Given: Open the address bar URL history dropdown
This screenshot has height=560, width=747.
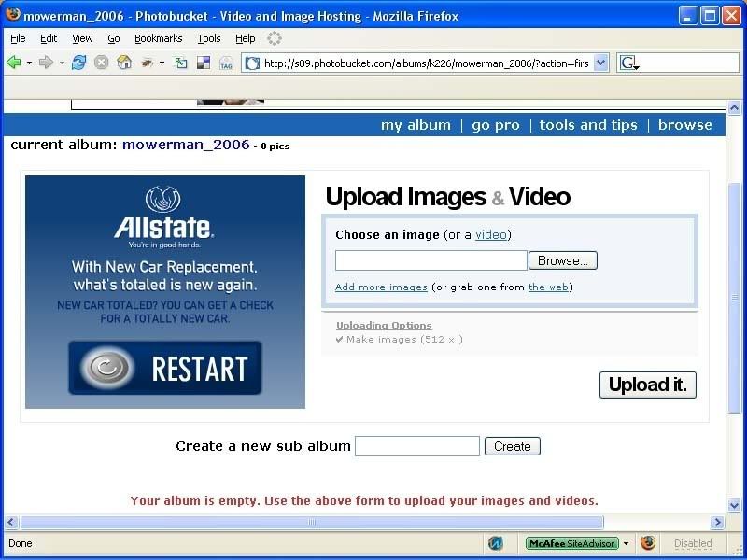Looking at the screenshot, I should click(601, 63).
